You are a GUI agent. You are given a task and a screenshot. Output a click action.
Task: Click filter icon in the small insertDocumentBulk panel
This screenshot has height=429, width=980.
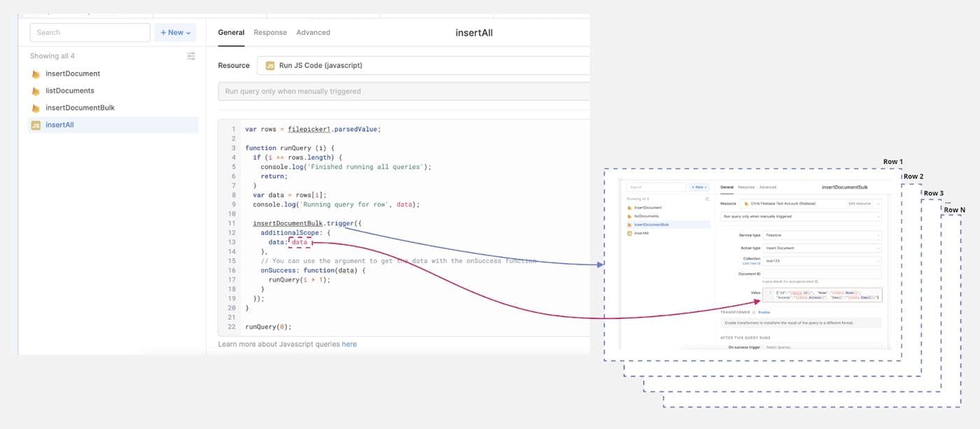(708, 199)
